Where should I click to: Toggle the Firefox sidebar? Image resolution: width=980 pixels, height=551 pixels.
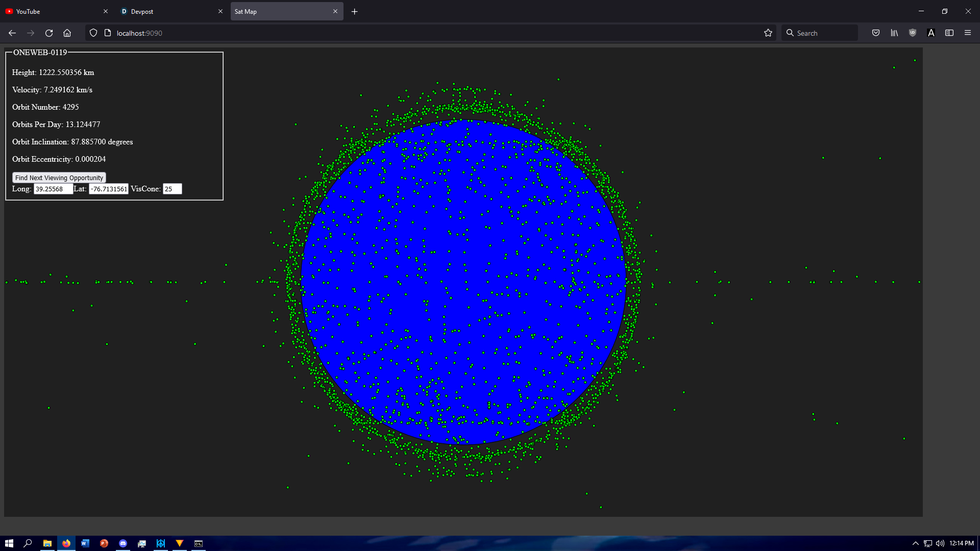pos(949,33)
